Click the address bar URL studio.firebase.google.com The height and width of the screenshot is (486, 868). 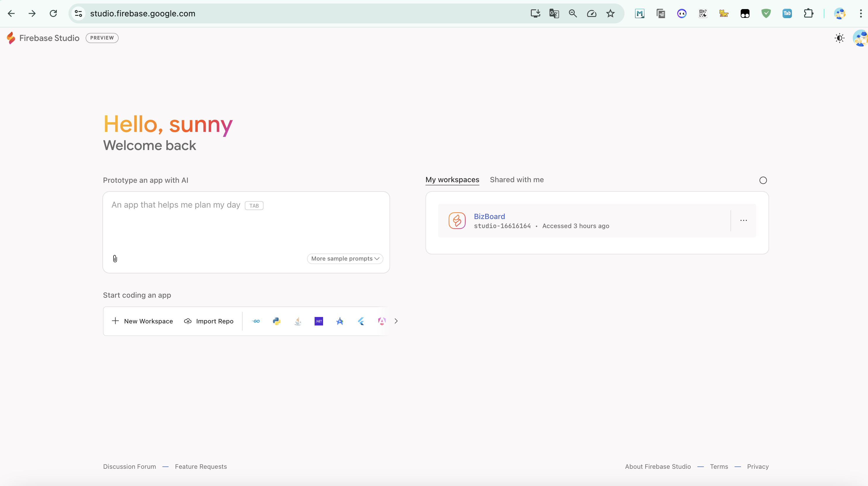pos(143,13)
